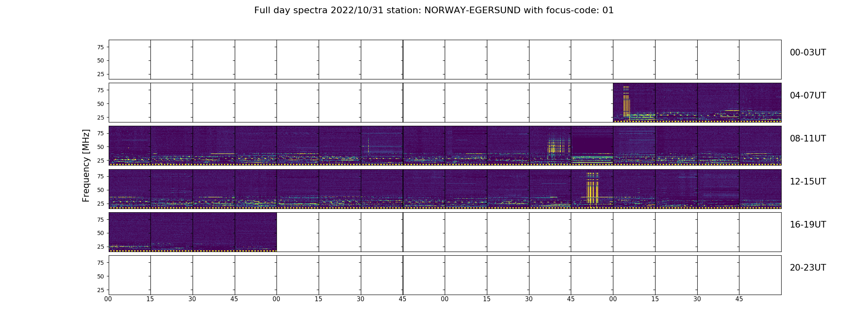Click the first 00 label on the time axis
Viewport: 868px width, 331px height.
tap(108, 299)
